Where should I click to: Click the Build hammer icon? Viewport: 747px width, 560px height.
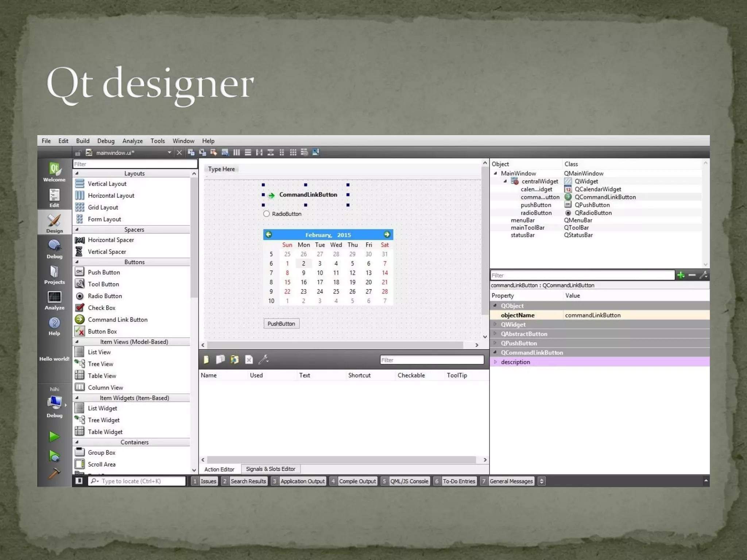tap(54, 473)
